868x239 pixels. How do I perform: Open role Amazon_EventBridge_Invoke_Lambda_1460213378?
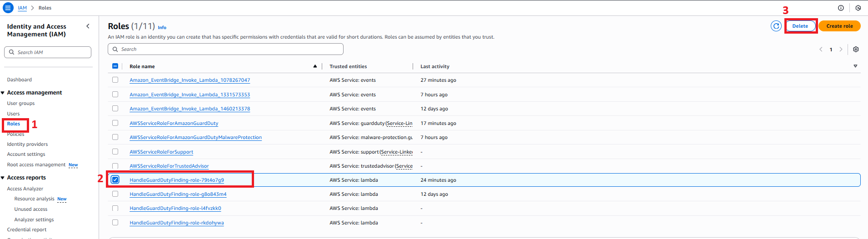point(190,109)
